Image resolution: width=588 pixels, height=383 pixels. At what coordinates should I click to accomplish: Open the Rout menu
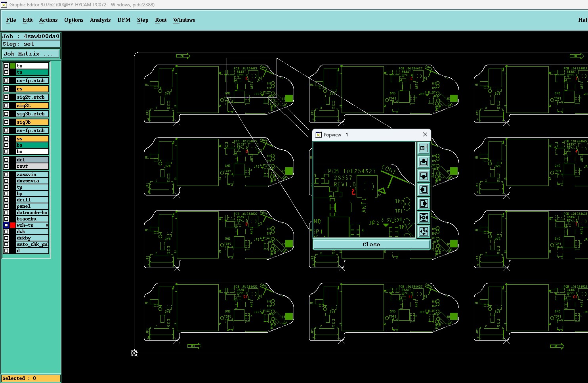(x=161, y=20)
